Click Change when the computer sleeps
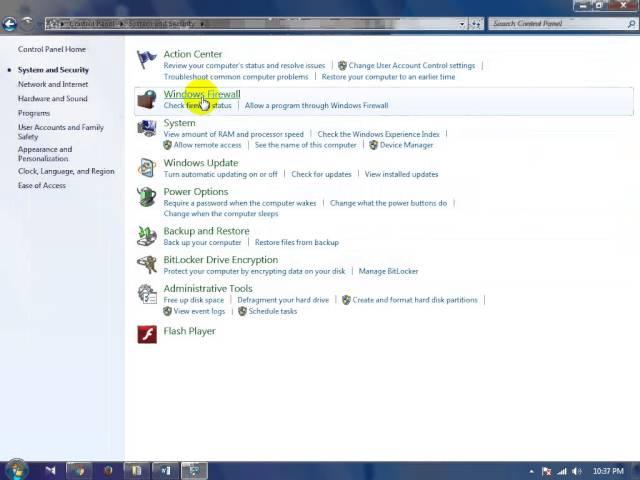The image size is (640, 480). [x=221, y=213]
